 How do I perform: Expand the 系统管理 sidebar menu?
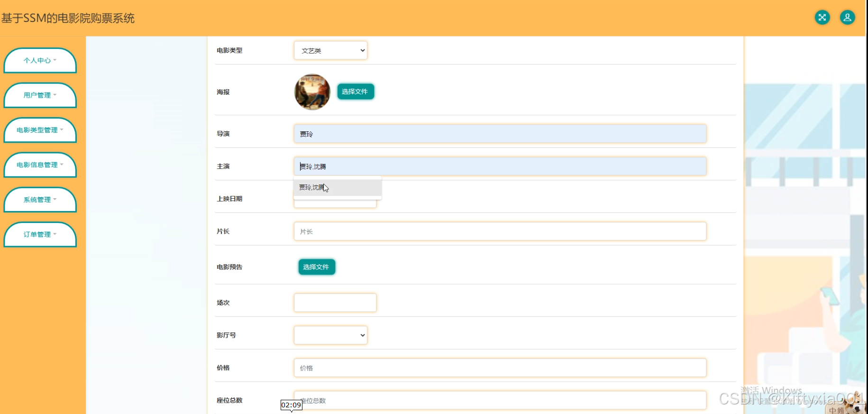(x=40, y=200)
